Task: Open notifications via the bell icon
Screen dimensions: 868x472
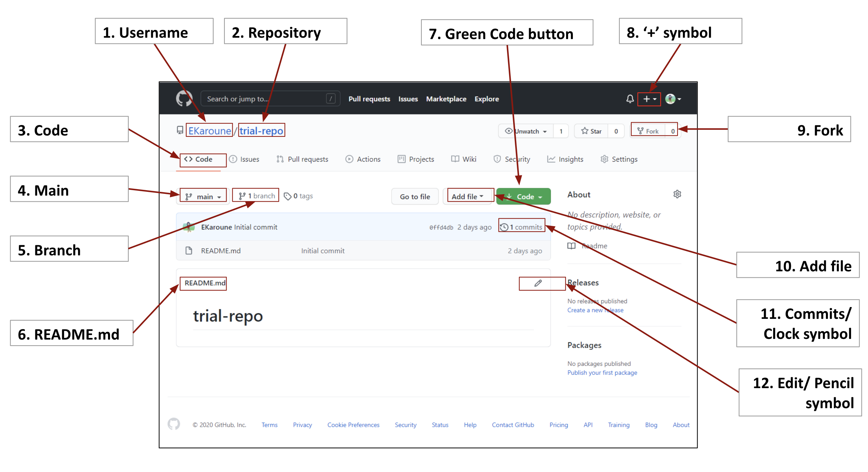Action: click(630, 99)
